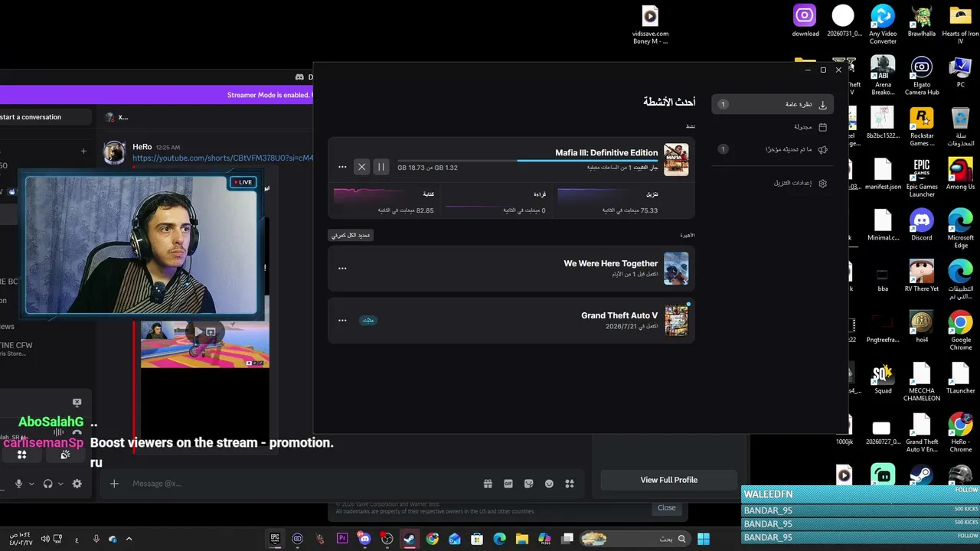Click We Were Here Together title
This screenshot has width=980, height=551.
coord(611,263)
